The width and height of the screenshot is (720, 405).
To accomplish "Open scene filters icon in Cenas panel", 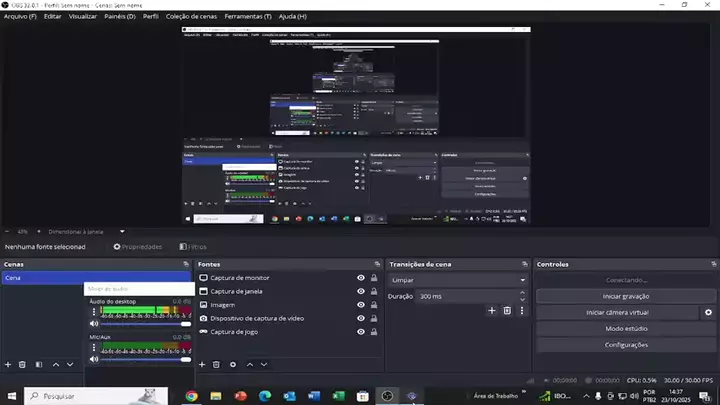I will pyautogui.click(x=38, y=365).
